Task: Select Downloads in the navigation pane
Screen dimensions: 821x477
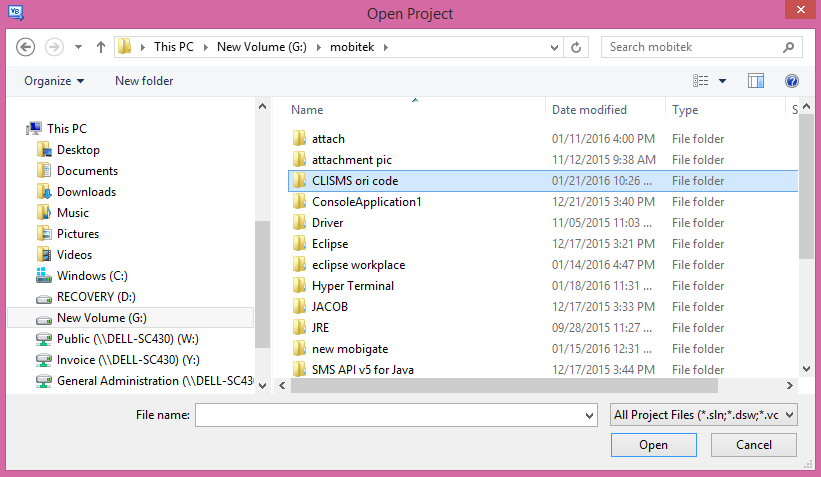Action: click(86, 192)
